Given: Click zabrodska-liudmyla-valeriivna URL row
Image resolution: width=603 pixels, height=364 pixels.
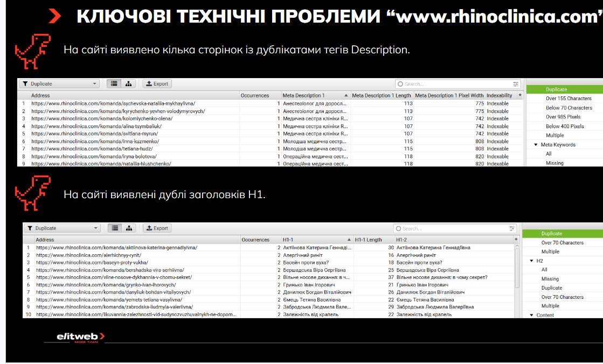Looking at the screenshot, I should coord(114,307).
